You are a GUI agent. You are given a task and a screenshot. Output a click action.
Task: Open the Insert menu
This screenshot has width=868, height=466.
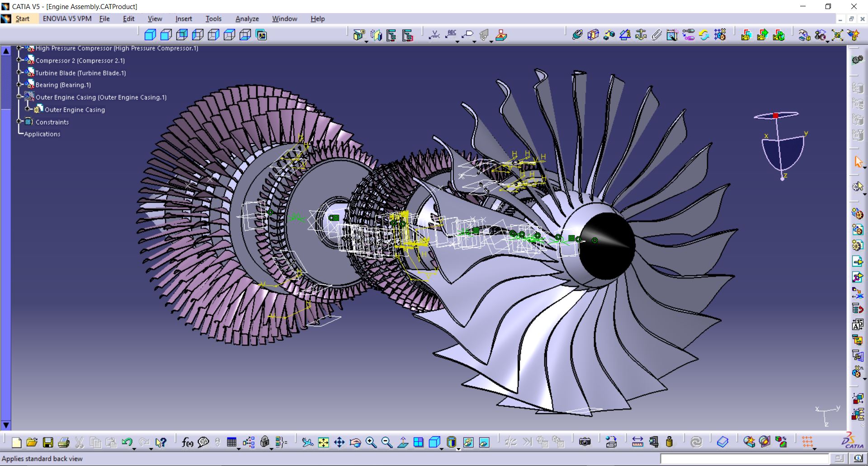tap(184, 19)
